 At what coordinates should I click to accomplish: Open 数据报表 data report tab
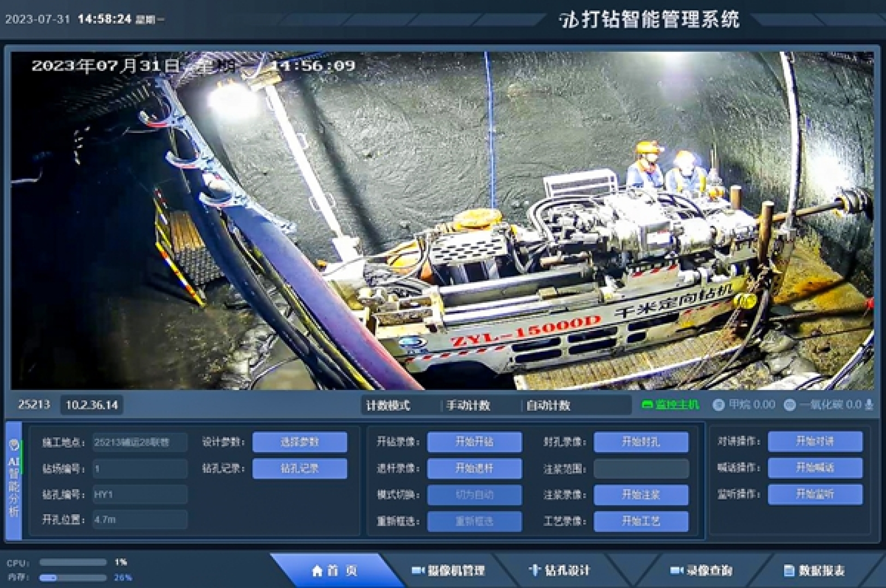815,571
